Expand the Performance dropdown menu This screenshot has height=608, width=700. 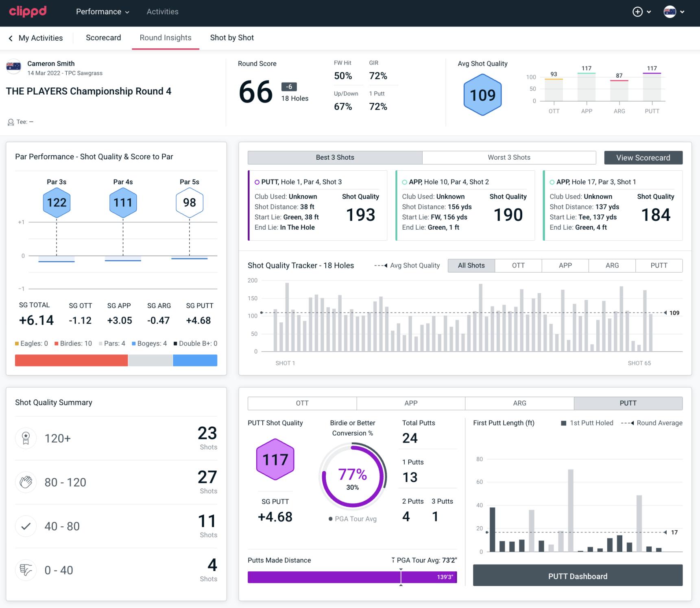point(102,12)
